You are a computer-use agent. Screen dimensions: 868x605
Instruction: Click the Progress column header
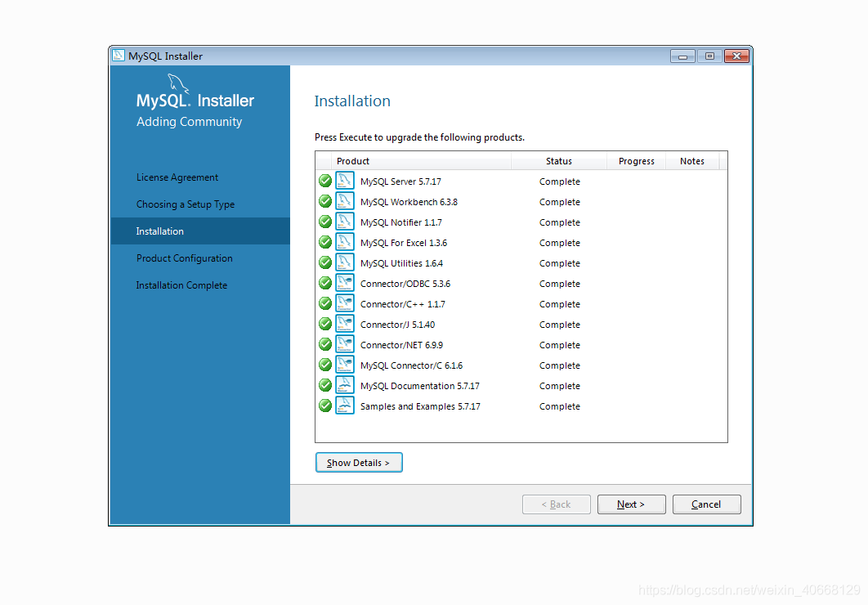636,161
